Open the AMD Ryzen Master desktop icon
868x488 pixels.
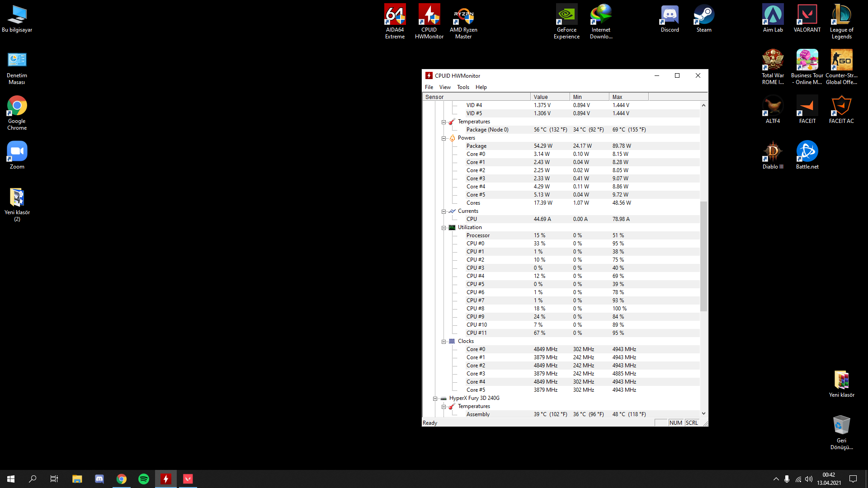463,22
